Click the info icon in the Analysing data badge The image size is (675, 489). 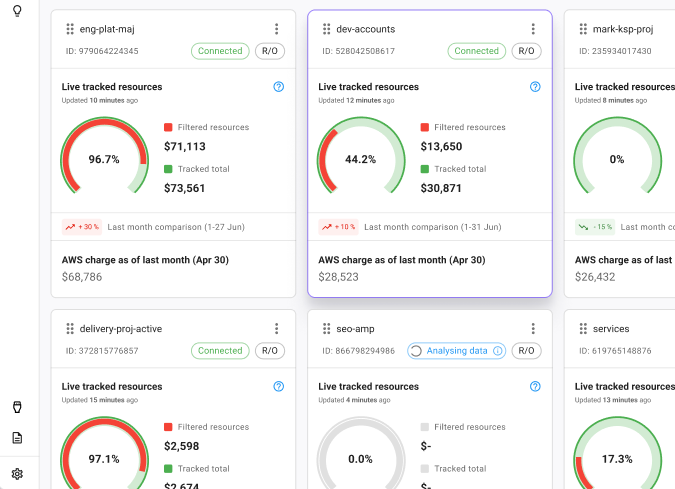[498, 351]
